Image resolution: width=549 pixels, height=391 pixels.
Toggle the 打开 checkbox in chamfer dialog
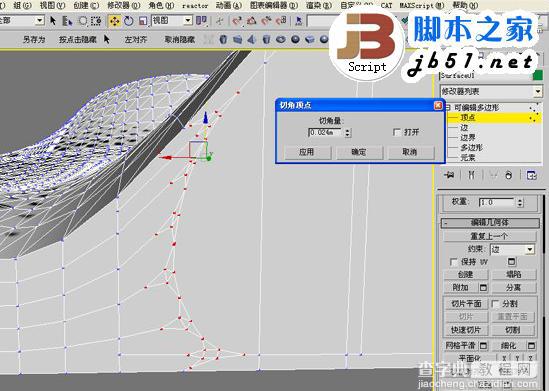tap(397, 132)
